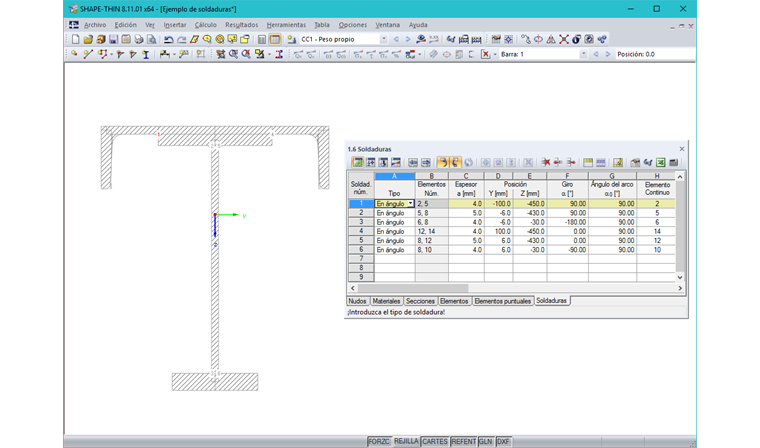760x448 pixels.
Task: Click the -100.0 Y position cell
Action: point(499,204)
